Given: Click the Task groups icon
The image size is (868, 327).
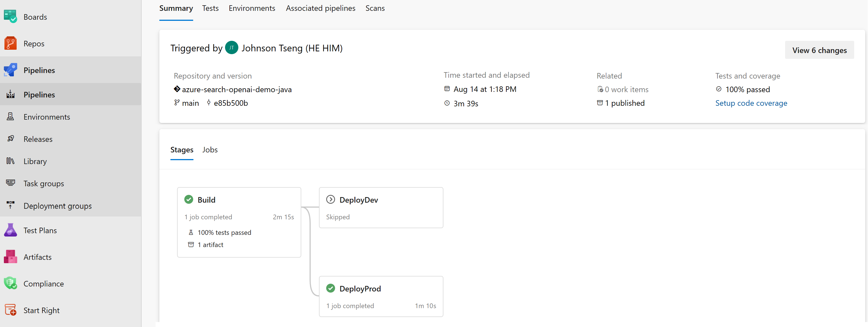Looking at the screenshot, I should [11, 183].
